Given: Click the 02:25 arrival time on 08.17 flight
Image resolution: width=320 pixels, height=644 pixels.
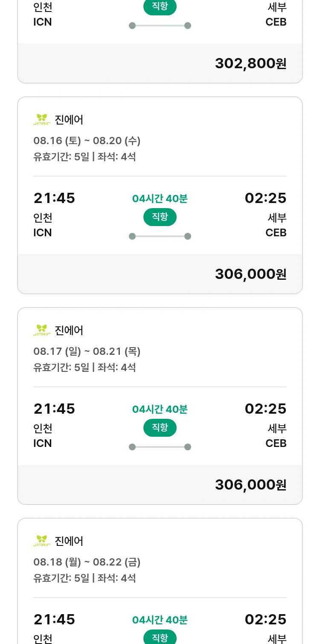Looking at the screenshot, I should pyautogui.click(x=265, y=409).
